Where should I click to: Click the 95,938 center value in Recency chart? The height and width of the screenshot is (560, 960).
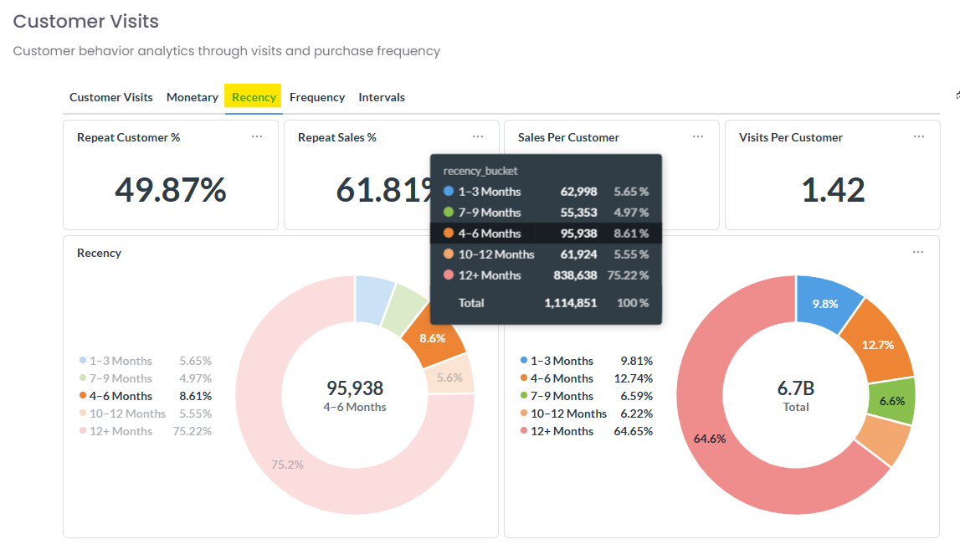tap(355, 388)
